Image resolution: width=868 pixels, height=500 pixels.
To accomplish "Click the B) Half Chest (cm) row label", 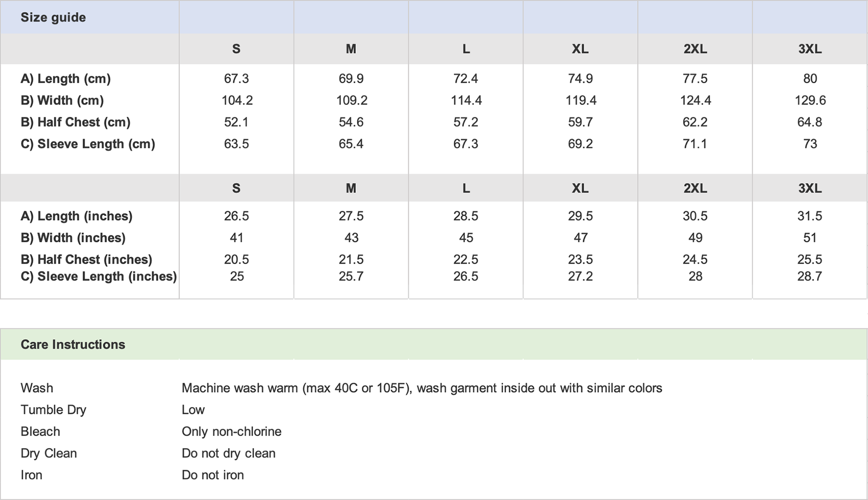I will (75, 122).
